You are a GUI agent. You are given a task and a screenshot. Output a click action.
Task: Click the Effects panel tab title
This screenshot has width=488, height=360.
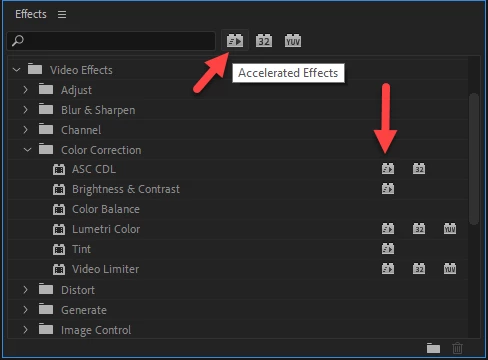pyautogui.click(x=31, y=14)
